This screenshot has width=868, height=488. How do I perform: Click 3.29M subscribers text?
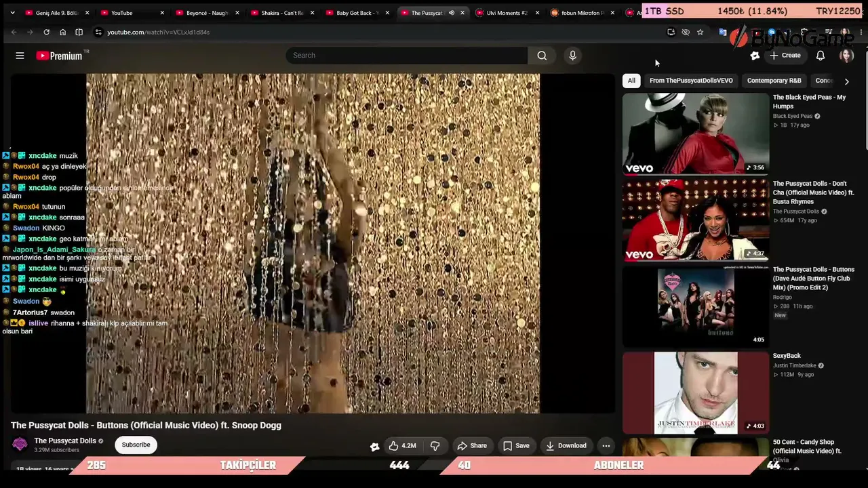click(x=57, y=450)
